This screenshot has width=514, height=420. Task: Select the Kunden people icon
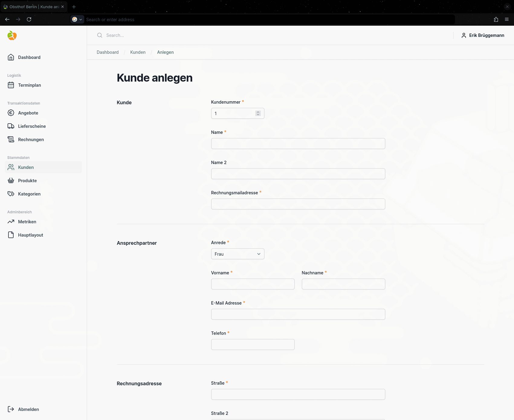pos(11,167)
